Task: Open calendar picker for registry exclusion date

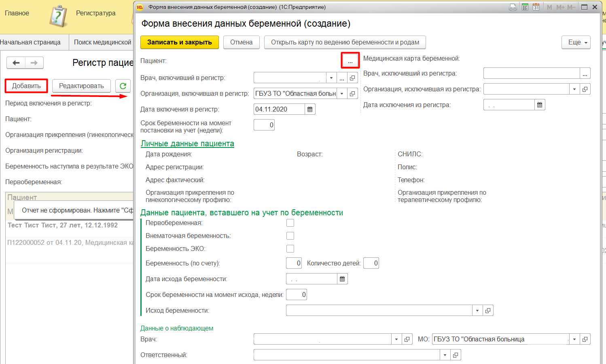Action: 540,105
